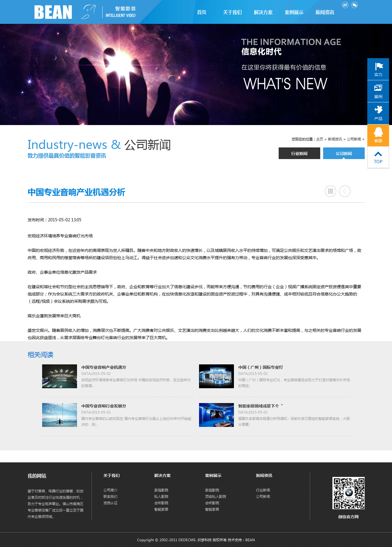Click the 联系我们 footer link
Screen dimensions: 392x547
tap(110, 497)
